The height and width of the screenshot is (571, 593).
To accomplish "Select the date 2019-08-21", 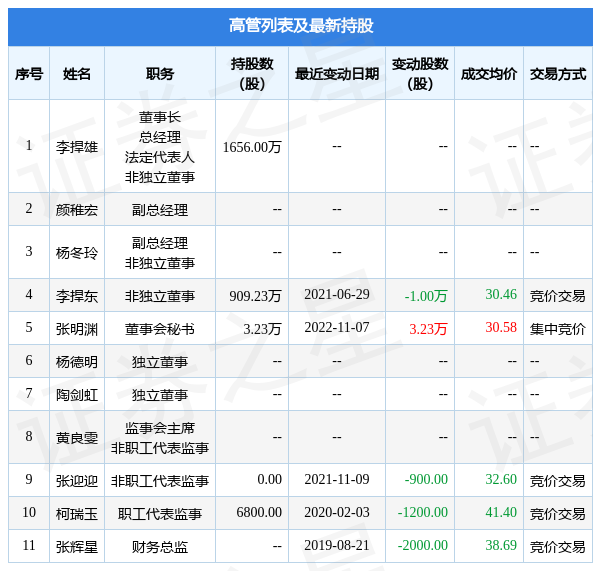I will pyautogui.click(x=337, y=545).
